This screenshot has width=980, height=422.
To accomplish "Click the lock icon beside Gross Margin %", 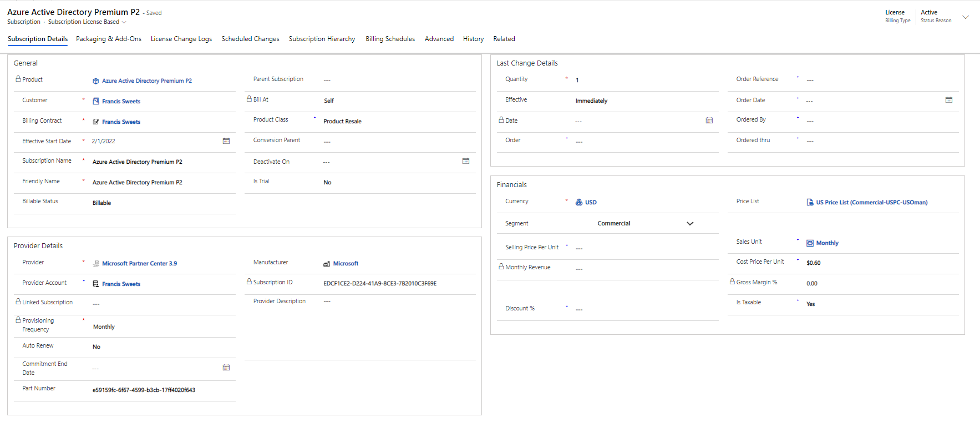I will click(x=732, y=282).
